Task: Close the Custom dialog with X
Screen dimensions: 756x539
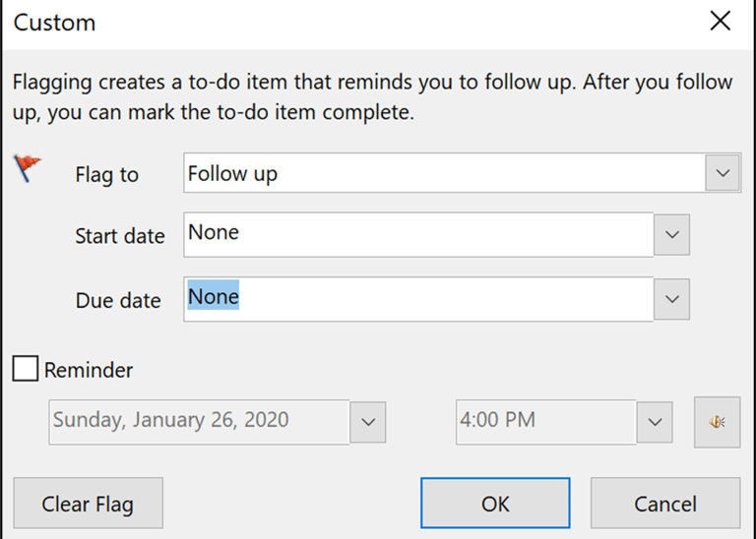Action: click(x=721, y=21)
